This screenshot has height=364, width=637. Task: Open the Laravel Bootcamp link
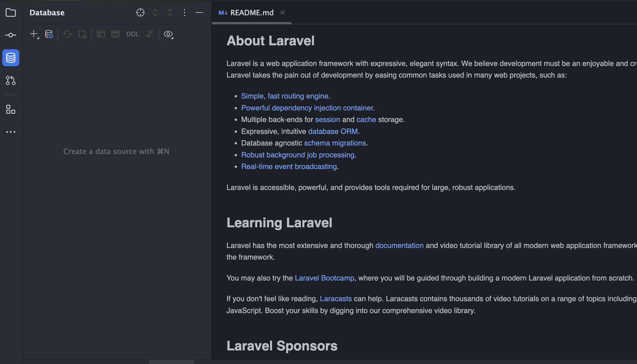click(324, 278)
